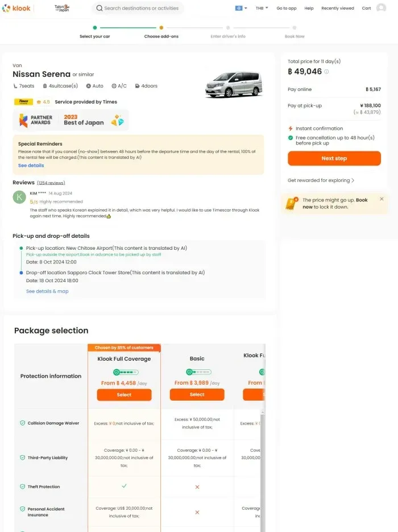The height and width of the screenshot is (532, 398).
Task: Click the Talon Japan logo
Action: [62, 8]
